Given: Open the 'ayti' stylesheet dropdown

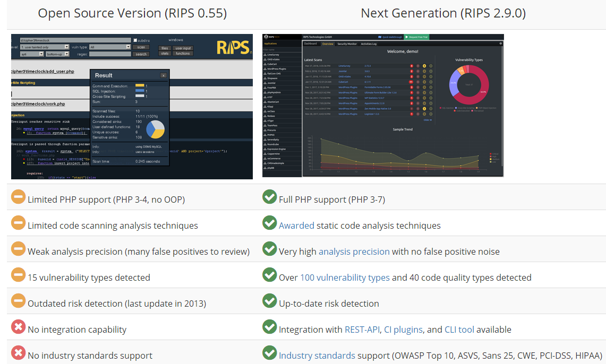Looking at the screenshot, I should 32,54.
